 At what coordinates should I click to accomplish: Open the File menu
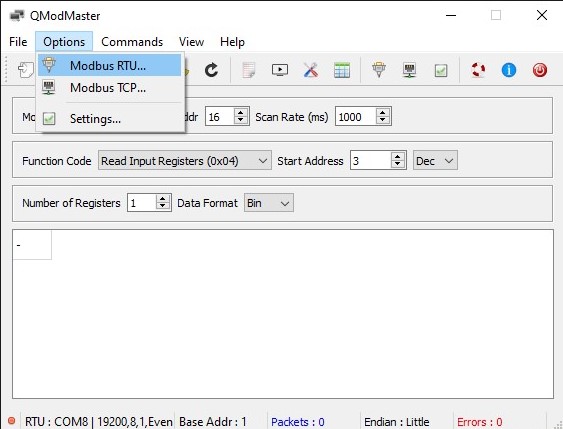[18, 42]
